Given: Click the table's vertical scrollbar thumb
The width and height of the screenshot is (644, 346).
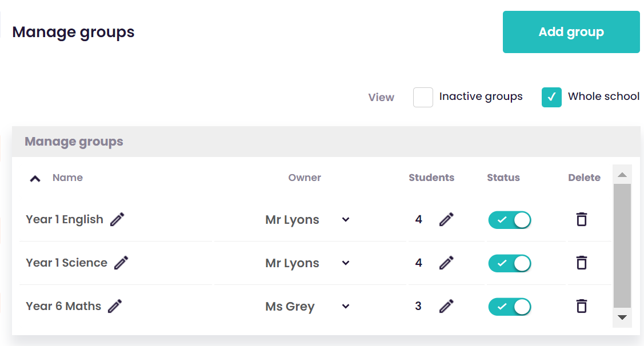Looking at the screenshot, I should [x=622, y=246].
